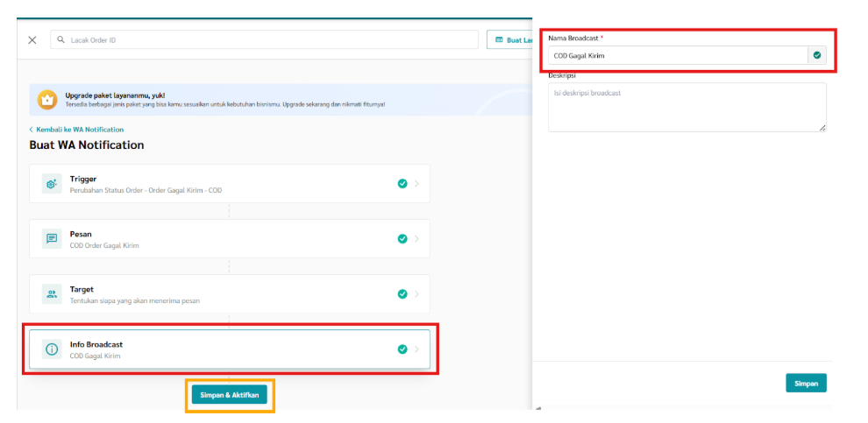This screenshot has height=423, width=868.
Task: Click the green checkmark in Nama Broadcast field
Action: click(817, 55)
